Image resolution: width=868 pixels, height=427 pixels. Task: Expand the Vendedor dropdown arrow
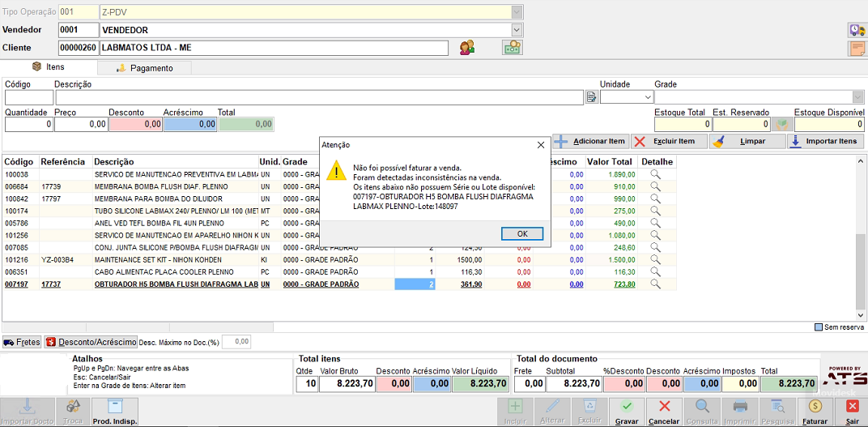pyautogui.click(x=517, y=30)
